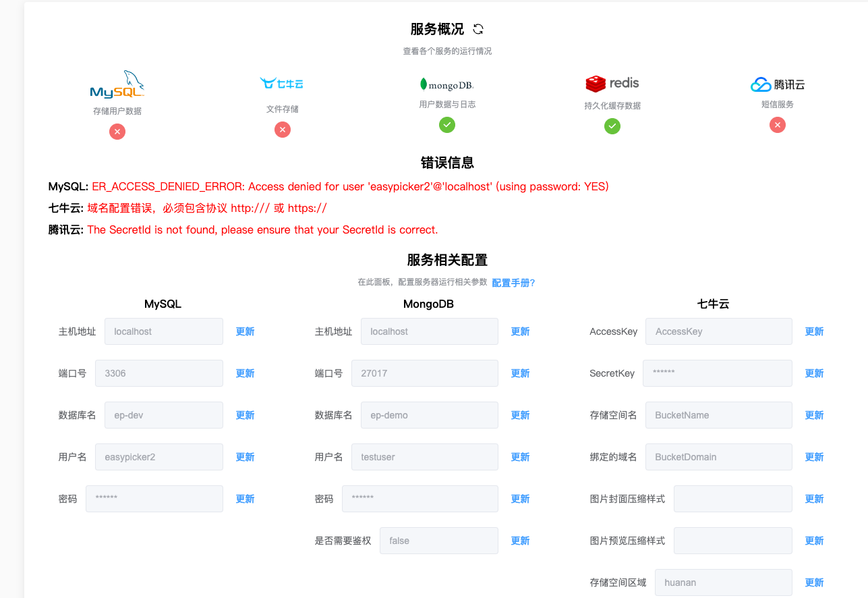Click the 用户数据与日志 label
The image size is (868, 598).
447,105
